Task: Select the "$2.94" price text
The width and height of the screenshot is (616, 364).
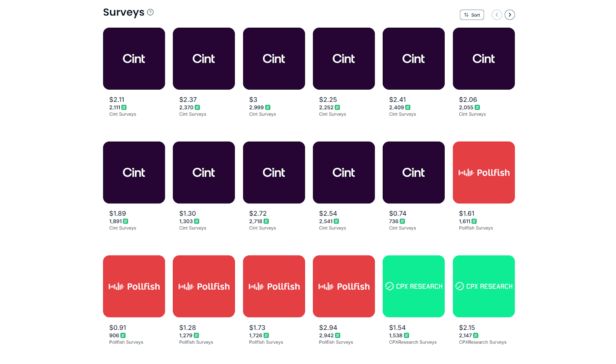Action: point(328,328)
